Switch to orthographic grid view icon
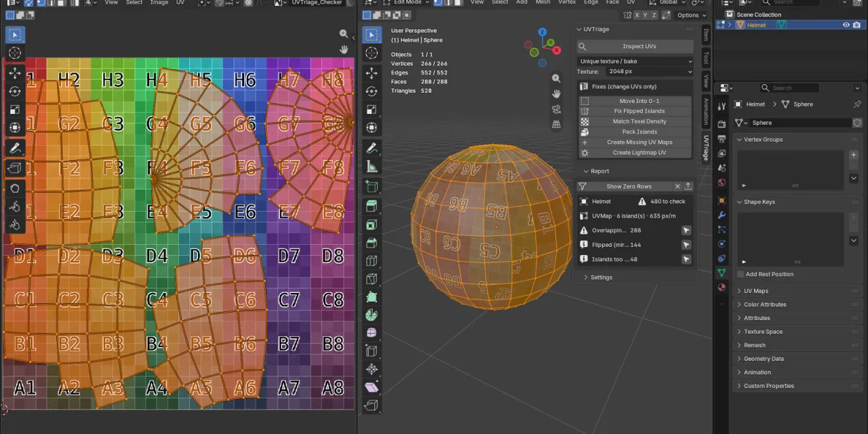The height and width of the screenshot is (434, 868). (556, 124)
